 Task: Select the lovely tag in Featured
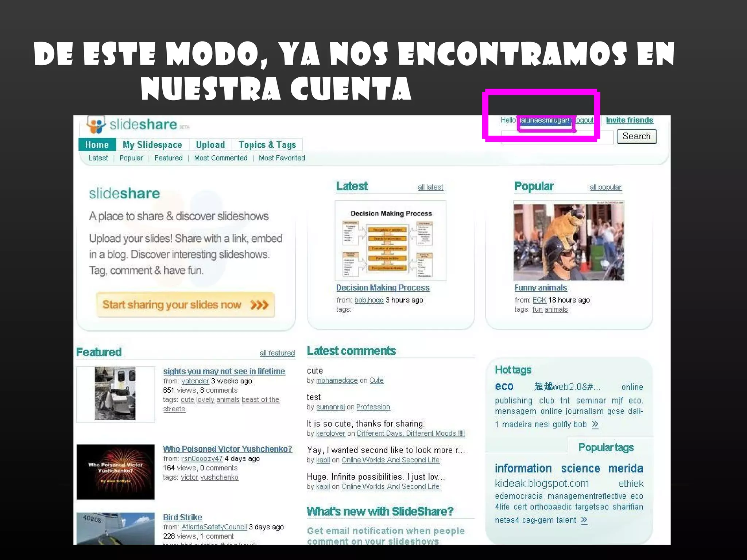point(205,400)
